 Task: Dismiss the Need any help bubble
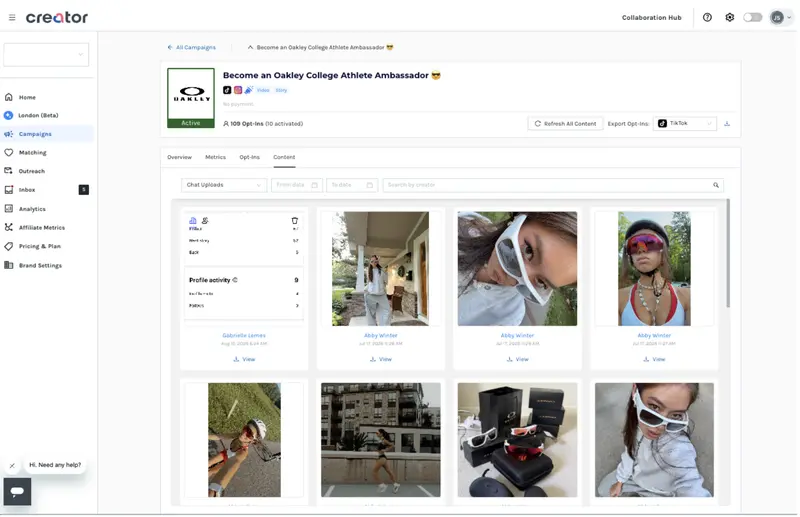click(12, 465)
